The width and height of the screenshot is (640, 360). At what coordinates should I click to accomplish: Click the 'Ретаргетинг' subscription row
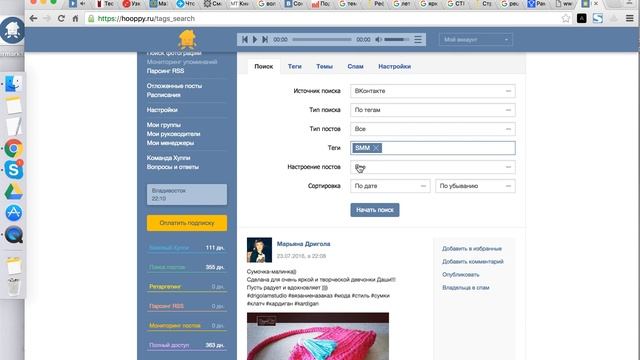187,287
